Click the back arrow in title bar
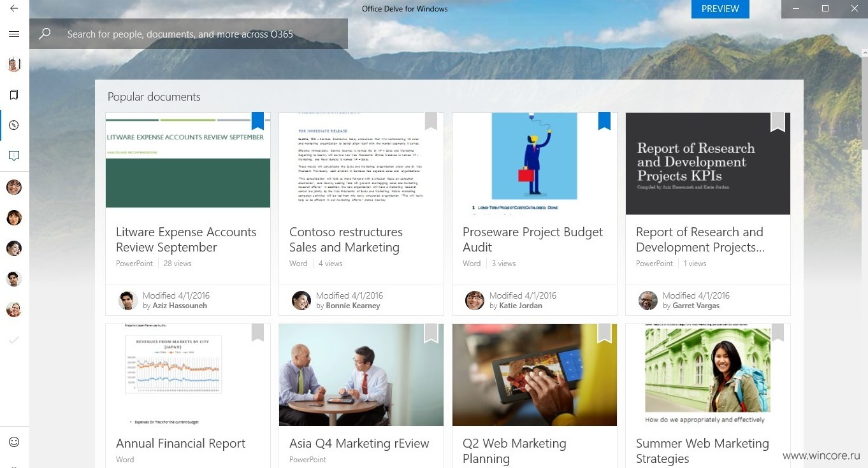 [x=14, y=9]
